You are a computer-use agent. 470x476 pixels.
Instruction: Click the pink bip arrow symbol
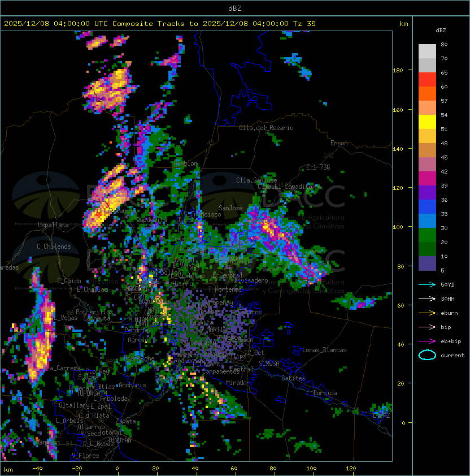pyautogui.click(x=427, y=327)
